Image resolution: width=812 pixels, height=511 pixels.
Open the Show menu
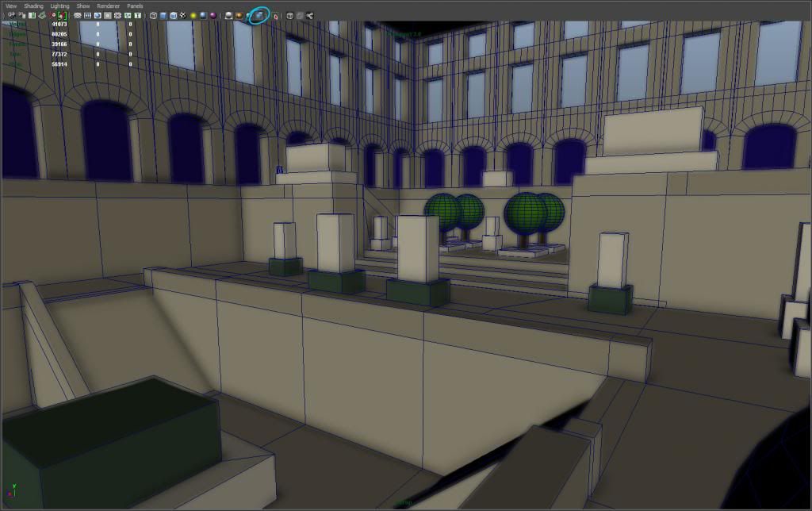click(x=82, y=6)
